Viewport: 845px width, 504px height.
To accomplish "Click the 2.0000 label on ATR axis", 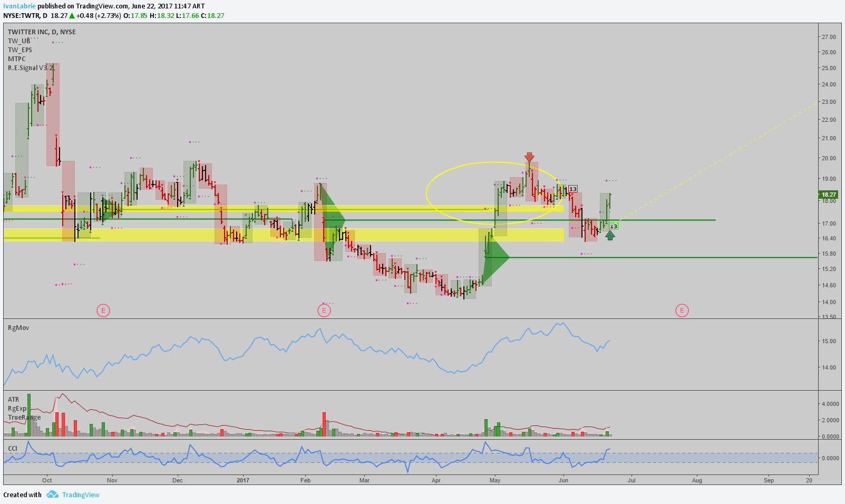I will (830, 421).
